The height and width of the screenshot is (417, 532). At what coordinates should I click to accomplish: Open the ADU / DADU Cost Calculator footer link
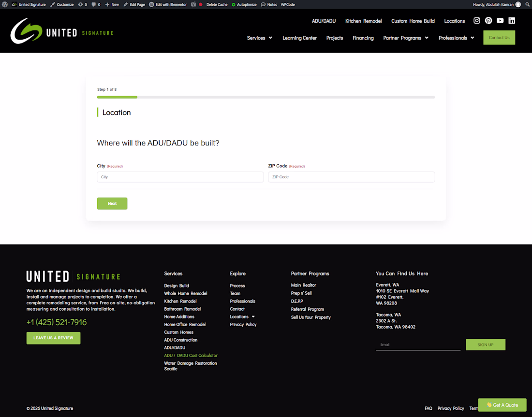point(191,355)
